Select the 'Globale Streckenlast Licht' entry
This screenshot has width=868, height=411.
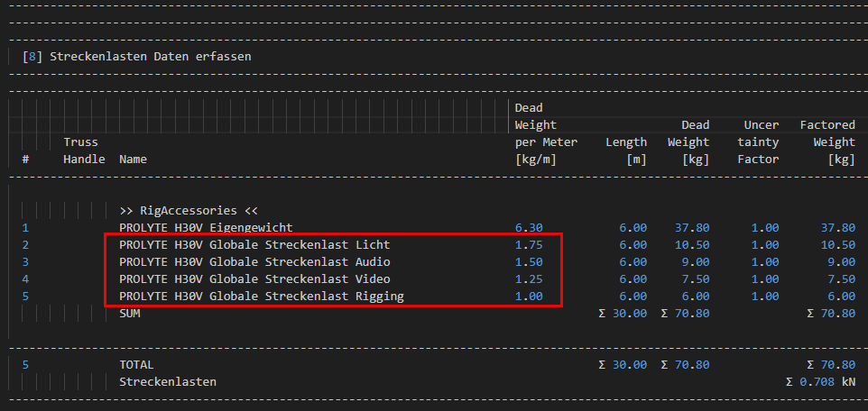tap(254, 245)
